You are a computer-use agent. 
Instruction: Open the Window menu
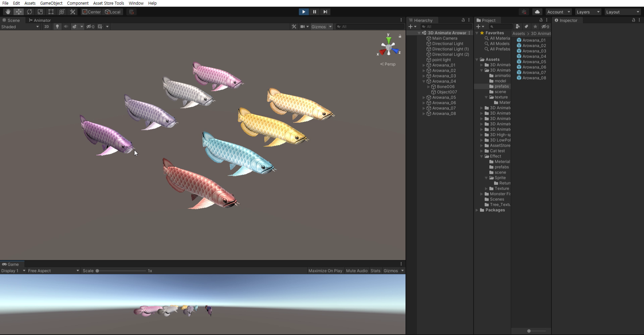tap(136, 3)
